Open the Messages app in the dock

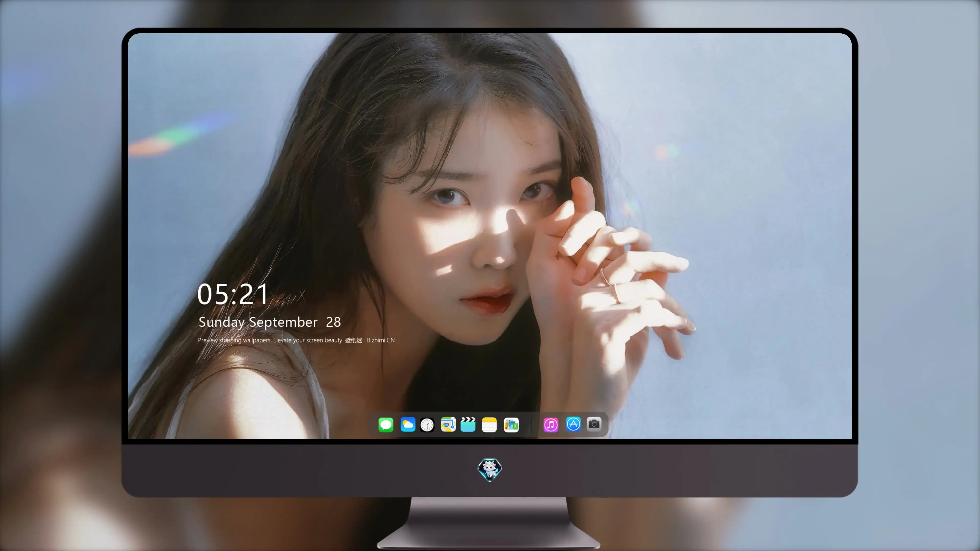[x=386, y=425]
